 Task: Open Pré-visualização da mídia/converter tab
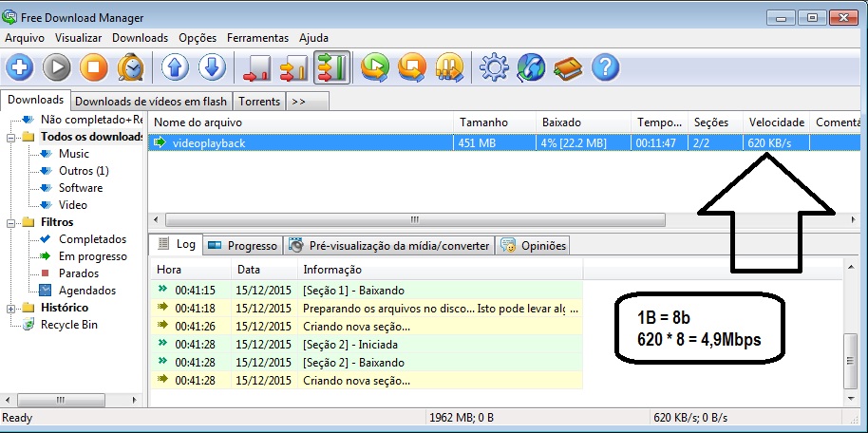[x=389, y=245]
